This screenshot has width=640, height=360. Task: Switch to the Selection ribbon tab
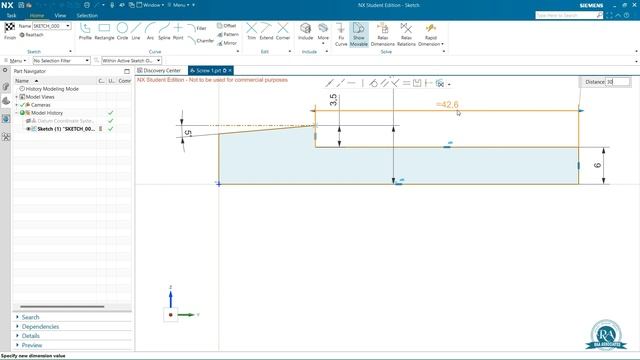tap(87, 16)
